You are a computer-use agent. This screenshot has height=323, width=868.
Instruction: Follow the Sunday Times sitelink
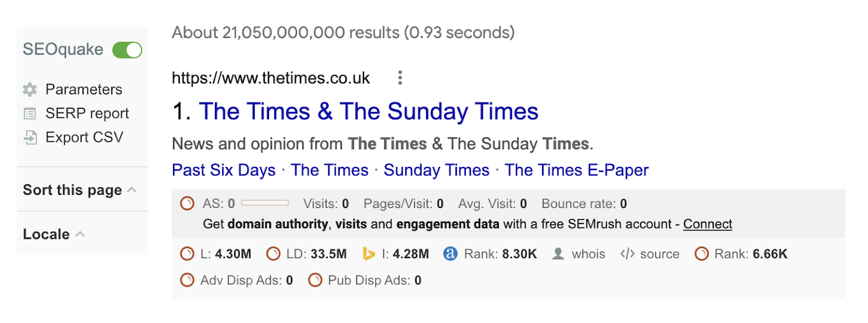436,170
